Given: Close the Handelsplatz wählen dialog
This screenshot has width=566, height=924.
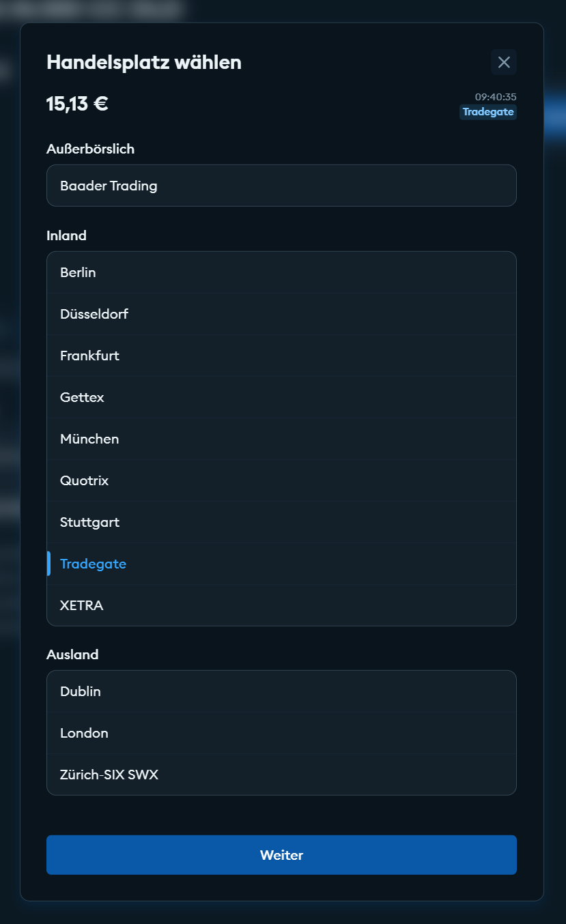Looking at the screenshot, I should click(504, 62).
